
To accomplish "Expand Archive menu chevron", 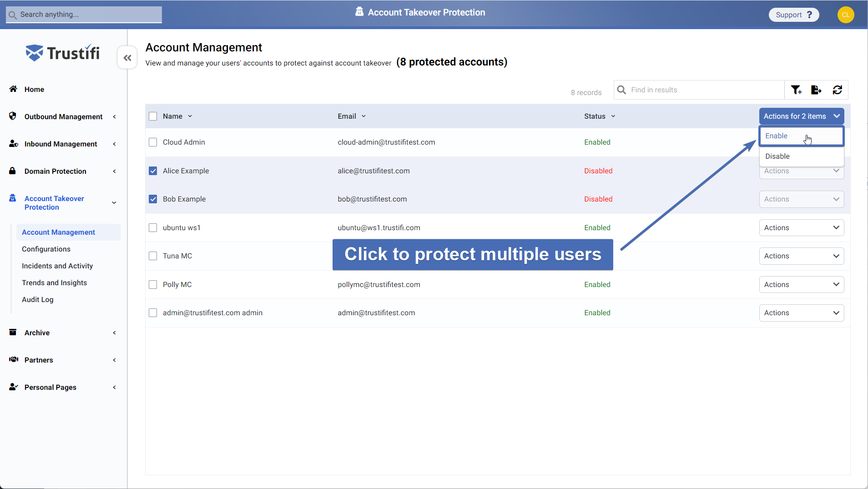I will [114, 333].
